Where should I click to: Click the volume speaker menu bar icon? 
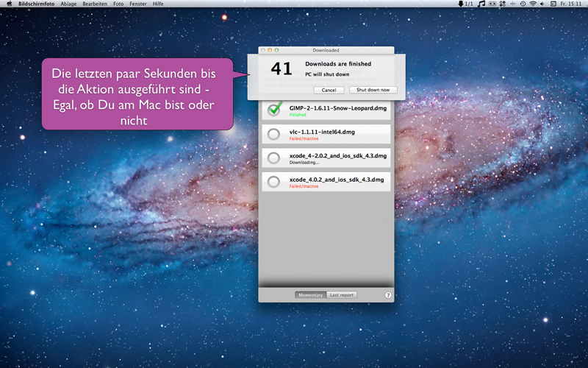point(542,4)
